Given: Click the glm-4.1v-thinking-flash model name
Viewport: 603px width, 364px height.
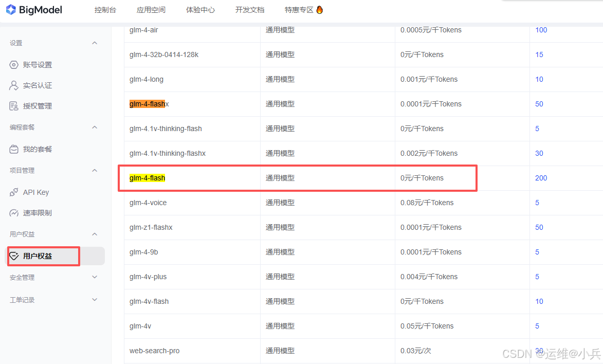Looking at the screenshot, I should tap(166, 129).
